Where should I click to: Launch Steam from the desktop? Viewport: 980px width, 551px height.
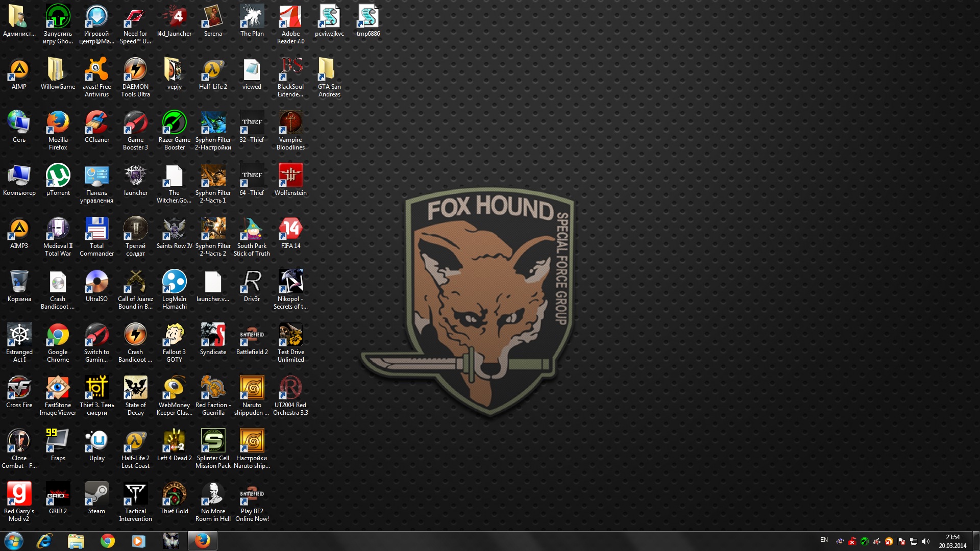(x=96, y=498)
